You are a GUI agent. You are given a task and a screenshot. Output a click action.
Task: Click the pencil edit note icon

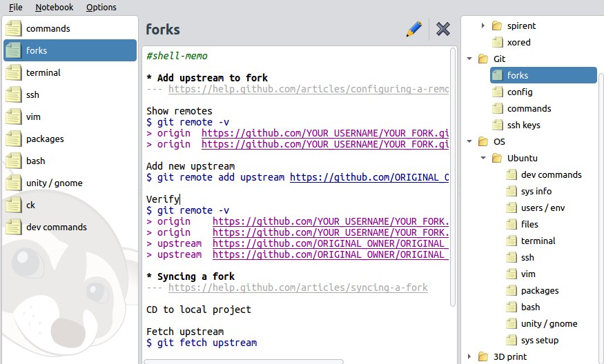[414, 29]
